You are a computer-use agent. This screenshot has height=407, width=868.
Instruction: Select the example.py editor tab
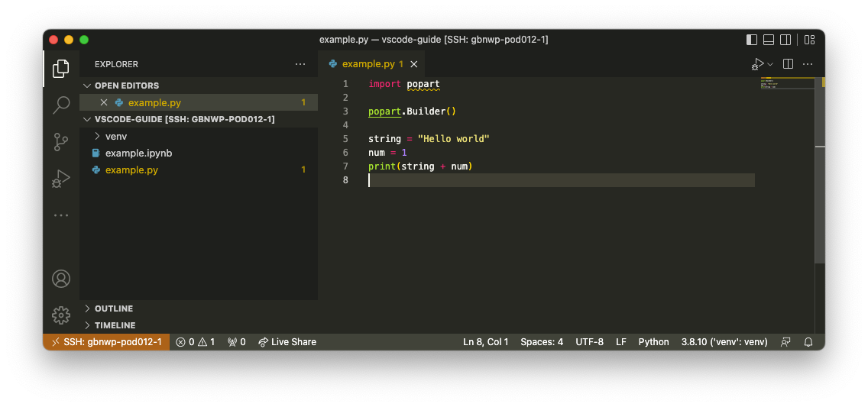click(368, 64)
